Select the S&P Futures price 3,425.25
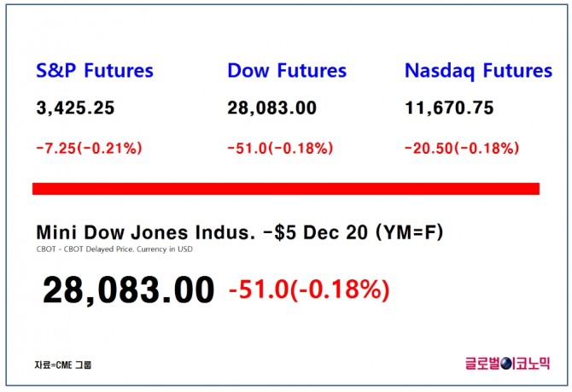 tap(75, 108)
